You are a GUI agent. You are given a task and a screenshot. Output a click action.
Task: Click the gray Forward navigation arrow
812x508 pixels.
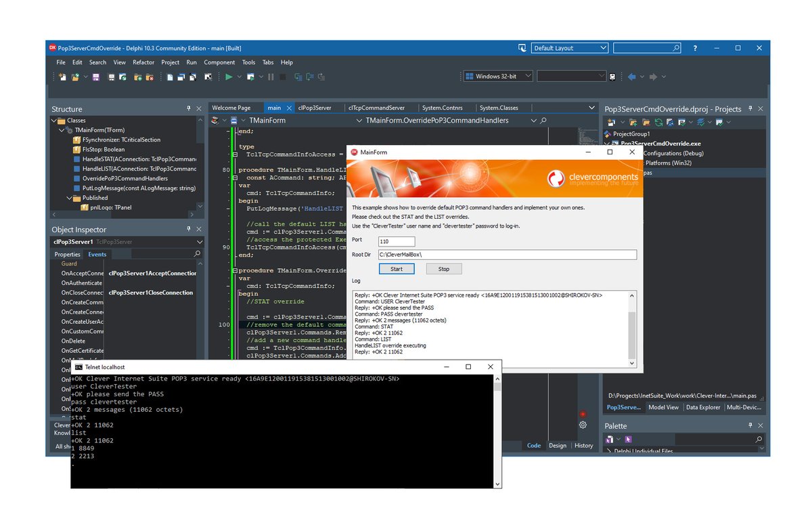(x=653, y=77)
